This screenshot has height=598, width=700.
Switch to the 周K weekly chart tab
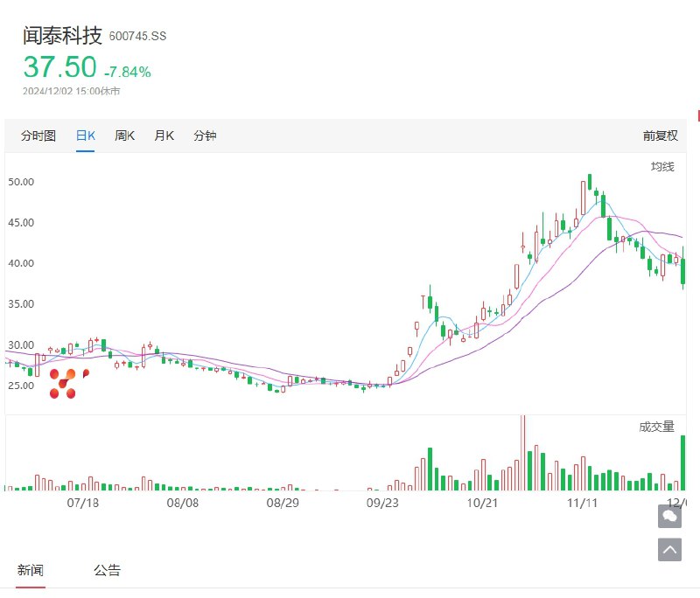[124, 136]
